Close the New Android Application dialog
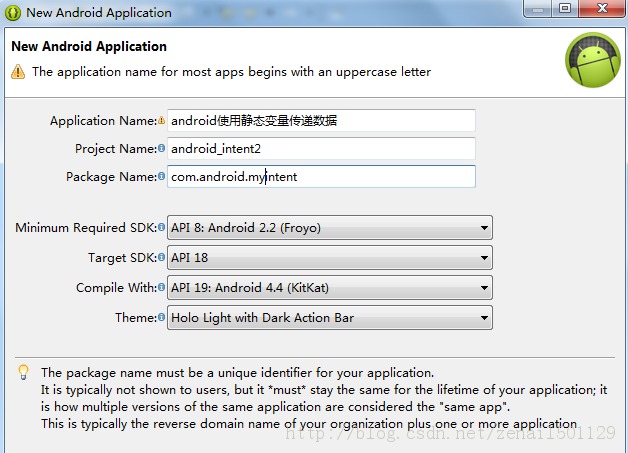 tap(602, 8)
